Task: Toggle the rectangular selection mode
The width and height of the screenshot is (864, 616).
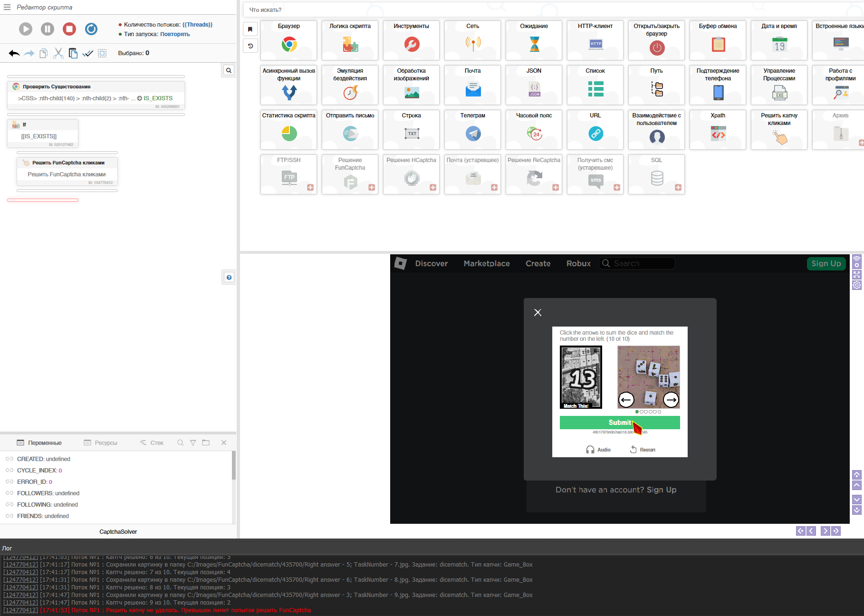Action: [102, 53]
